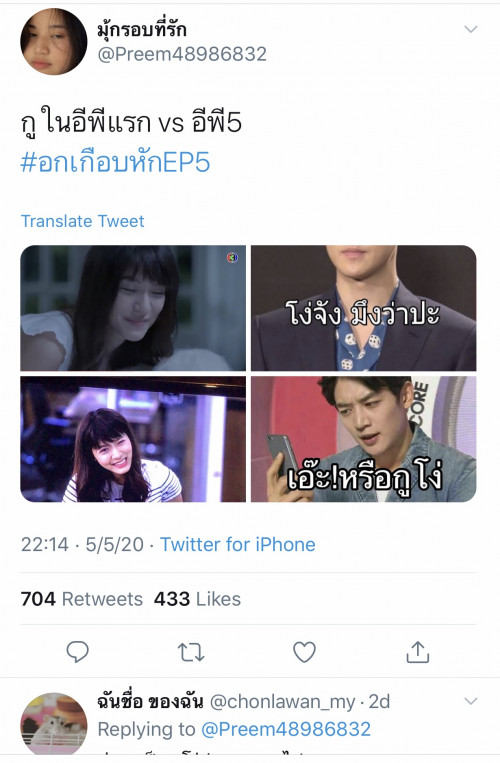Like the tweet with heart icon
The width and height of the screenshot is (500, 763).
tap(304, 652)
